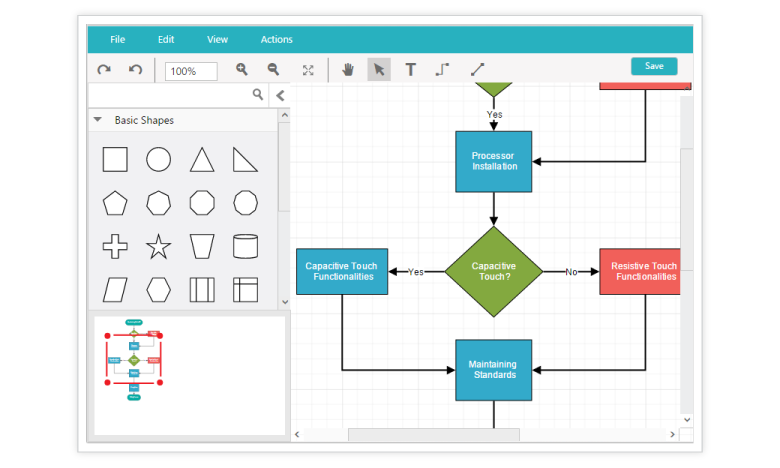Click the Save button
The height and width of the screenshot is (468, 780).
pyautogui.click(x=654, y=66)
